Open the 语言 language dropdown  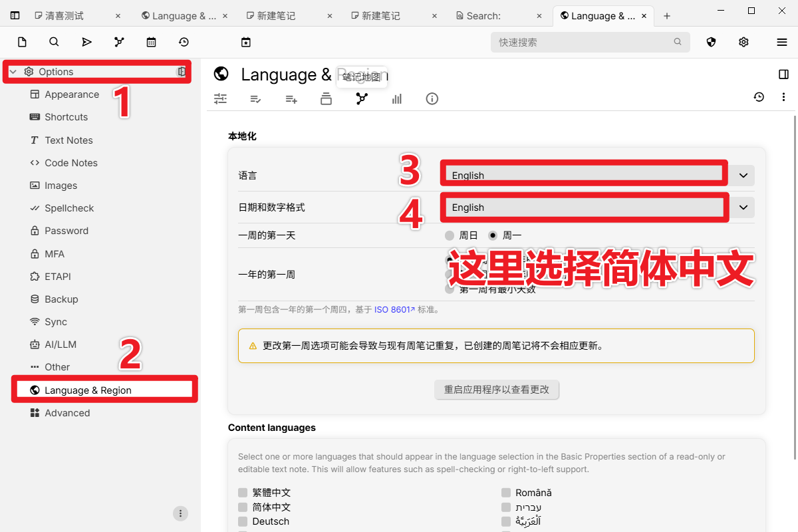click(583, 175)
